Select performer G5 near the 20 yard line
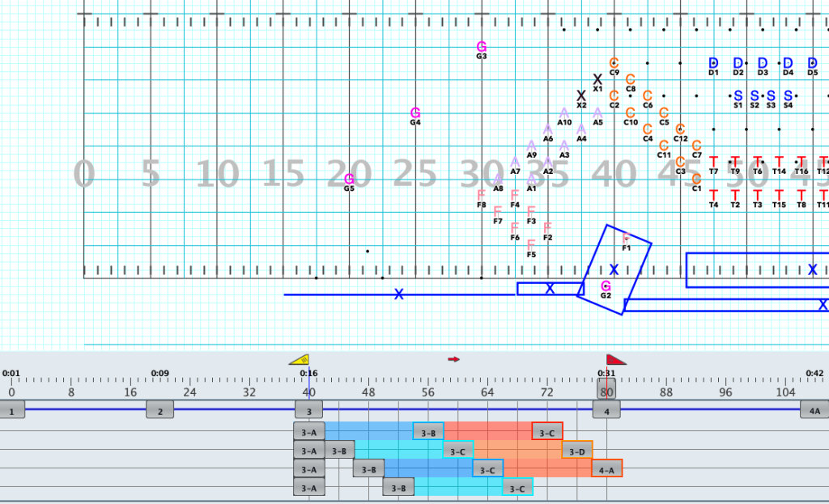Viewport: 829px width, 504px height. coord(348,177)
